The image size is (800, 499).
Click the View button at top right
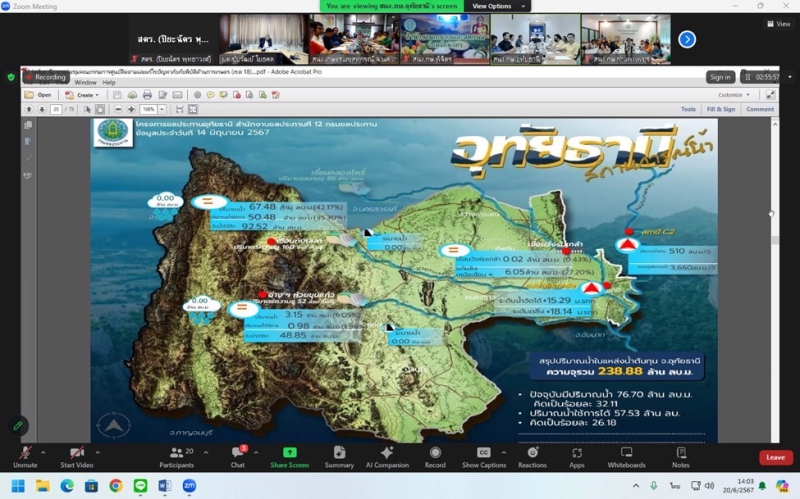[x=777, y=24]
